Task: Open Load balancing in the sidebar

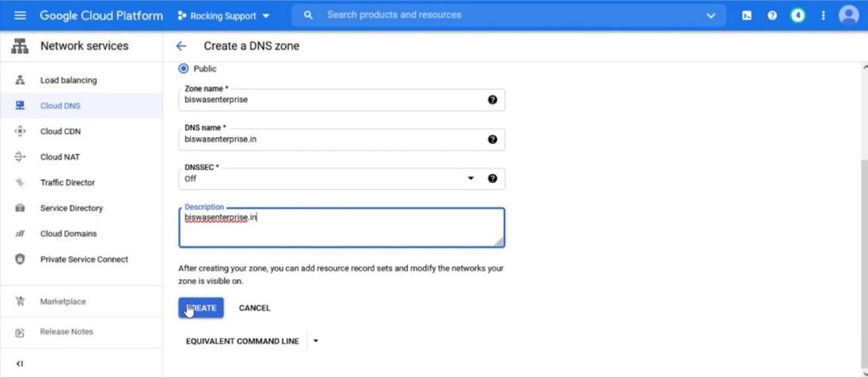Action: click(68, 80)
